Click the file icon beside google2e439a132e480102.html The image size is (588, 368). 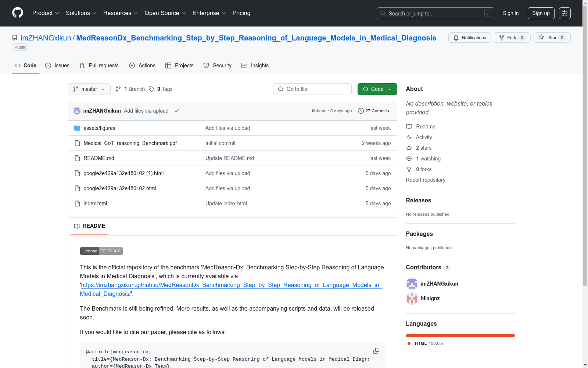pyautogui.click(x=77, y=188)
